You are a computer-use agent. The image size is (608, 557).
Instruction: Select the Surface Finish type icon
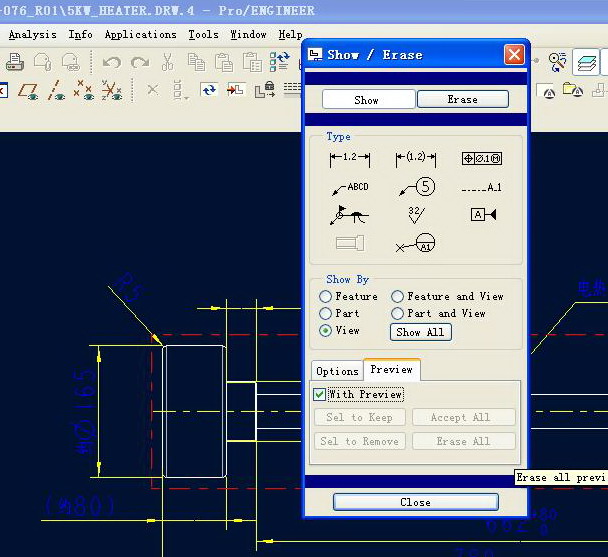point(416,215)
